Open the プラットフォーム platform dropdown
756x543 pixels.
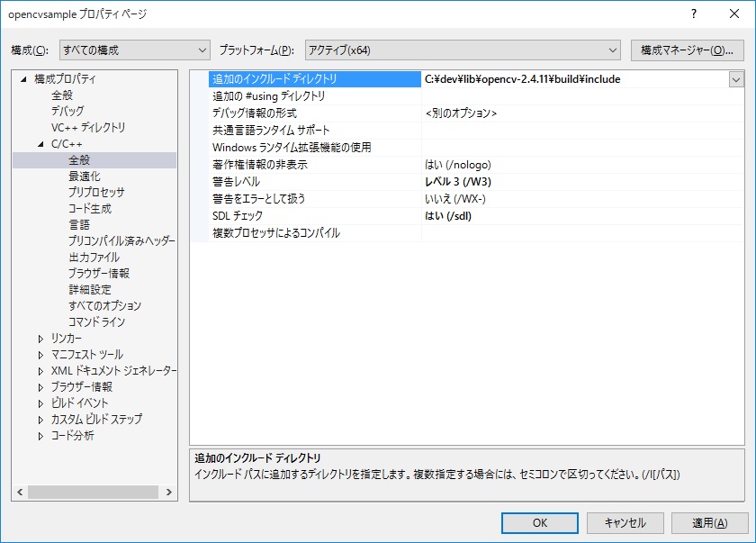(463, 50)
